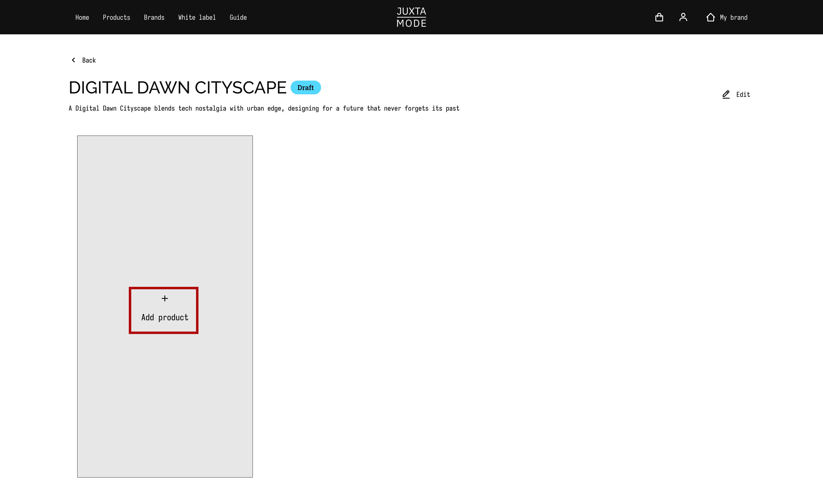Click the Juxta Mode logo
The height and width of the screenshot is (504, 823).
[411, 17]
